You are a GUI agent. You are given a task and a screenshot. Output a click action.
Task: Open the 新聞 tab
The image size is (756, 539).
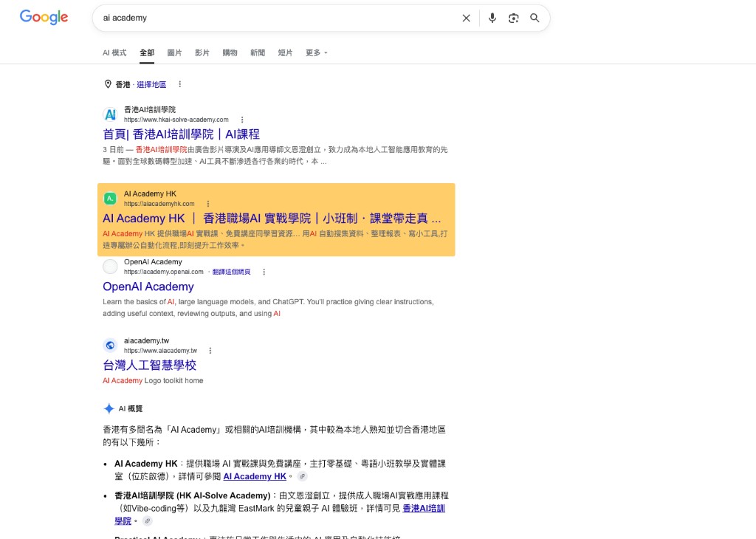(258, 52)
